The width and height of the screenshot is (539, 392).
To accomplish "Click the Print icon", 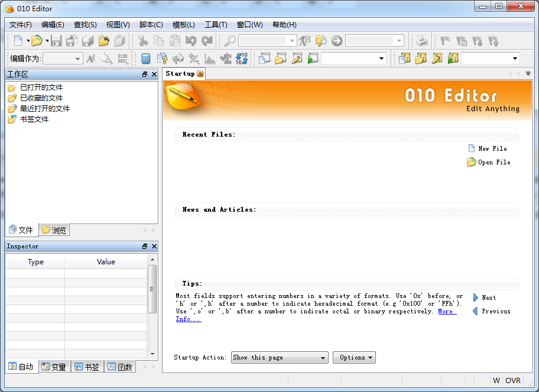I will click(x=421, y=41).
